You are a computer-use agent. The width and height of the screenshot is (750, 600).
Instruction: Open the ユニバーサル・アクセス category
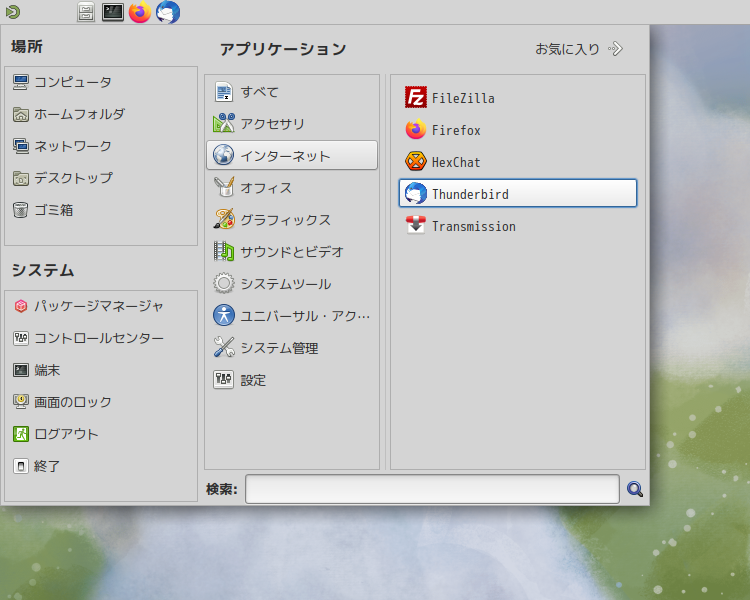(x=292, y=316)
